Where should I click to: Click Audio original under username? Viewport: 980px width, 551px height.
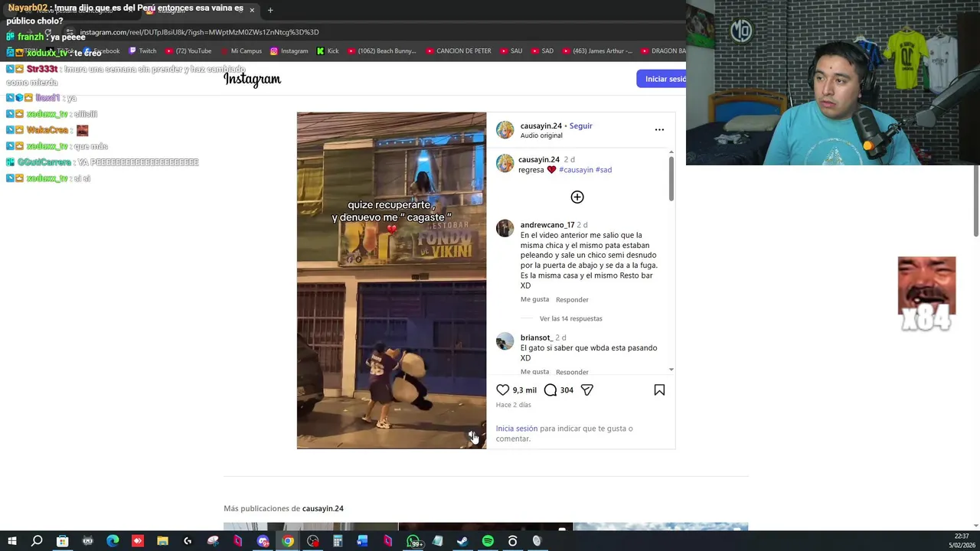point(541,135)
